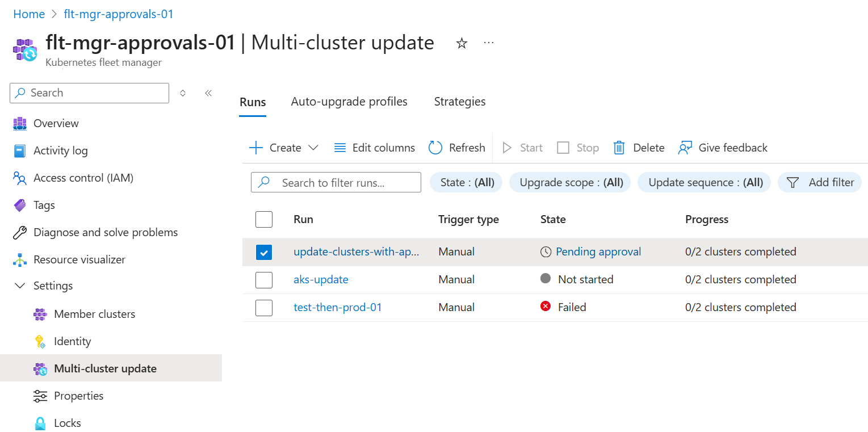Open Resource visualizer in sidebar
The width and height of the screenshot is (868, 432).
click(79, 259)
